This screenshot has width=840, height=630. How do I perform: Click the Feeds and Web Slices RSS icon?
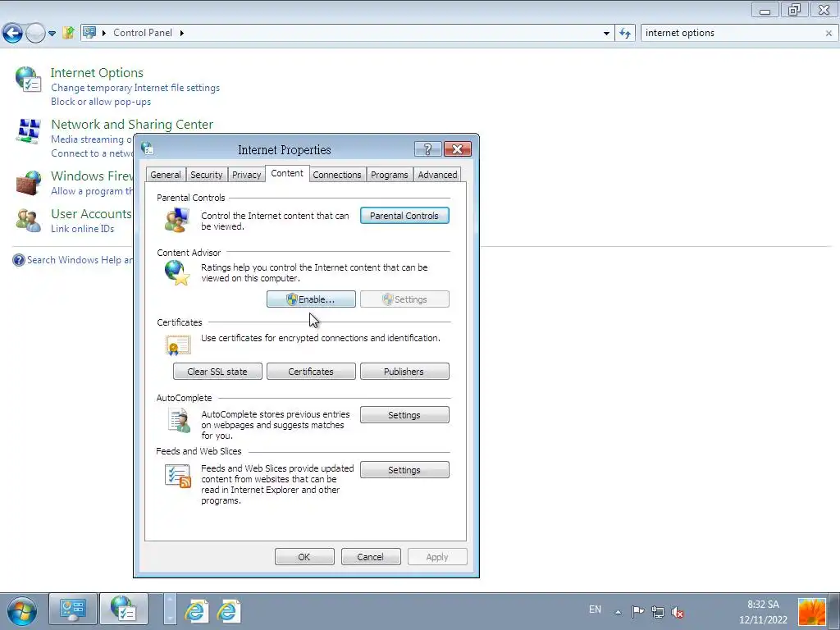(178, 476)
